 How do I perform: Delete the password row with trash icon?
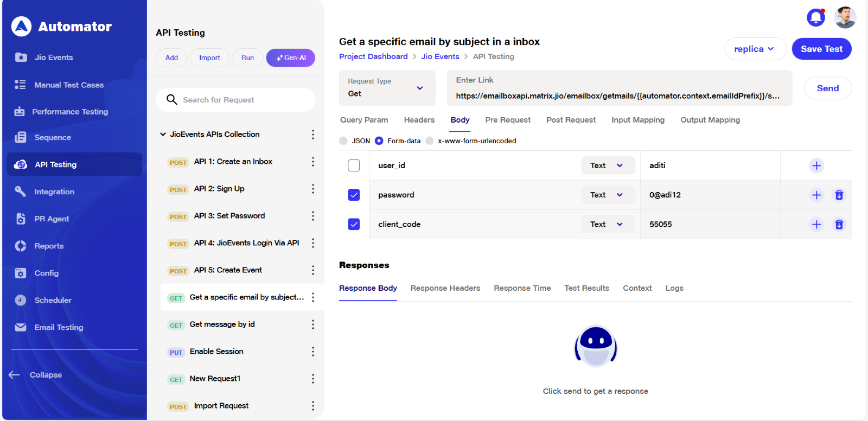pos(839,195)
